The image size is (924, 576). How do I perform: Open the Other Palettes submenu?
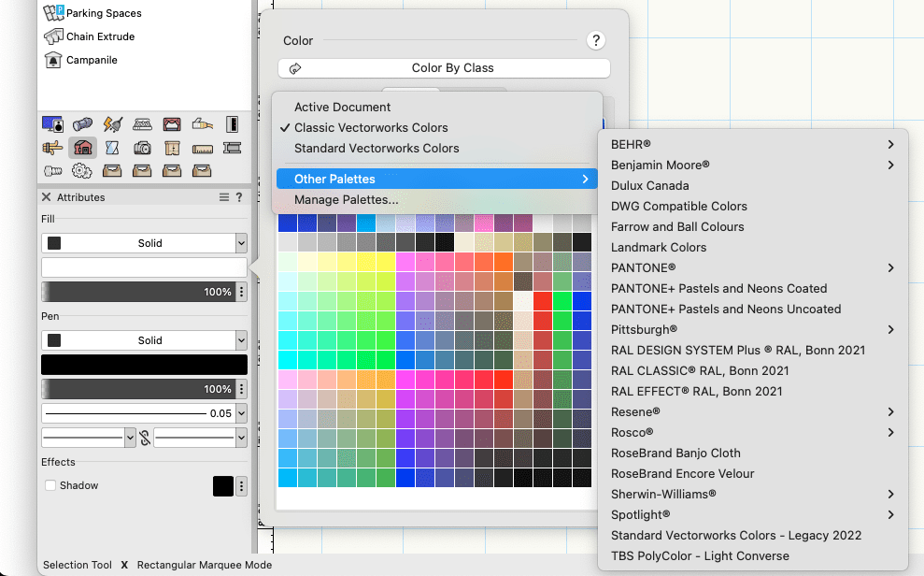coord(436,179)
